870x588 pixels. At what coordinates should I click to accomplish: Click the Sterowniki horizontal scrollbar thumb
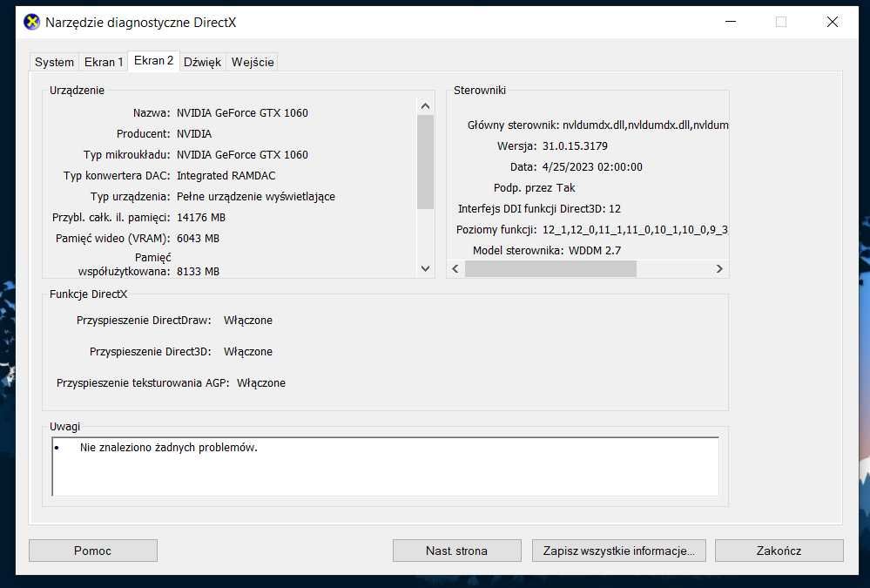click(x=550, y=268)
